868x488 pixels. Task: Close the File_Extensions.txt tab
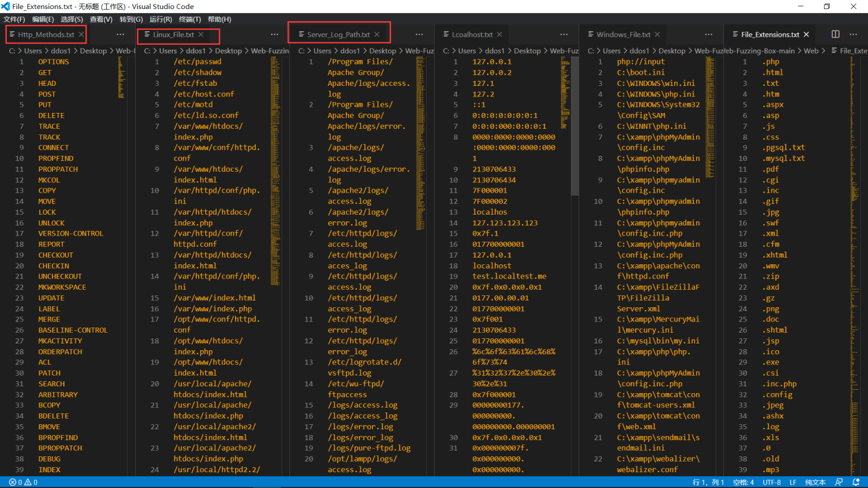806,34
